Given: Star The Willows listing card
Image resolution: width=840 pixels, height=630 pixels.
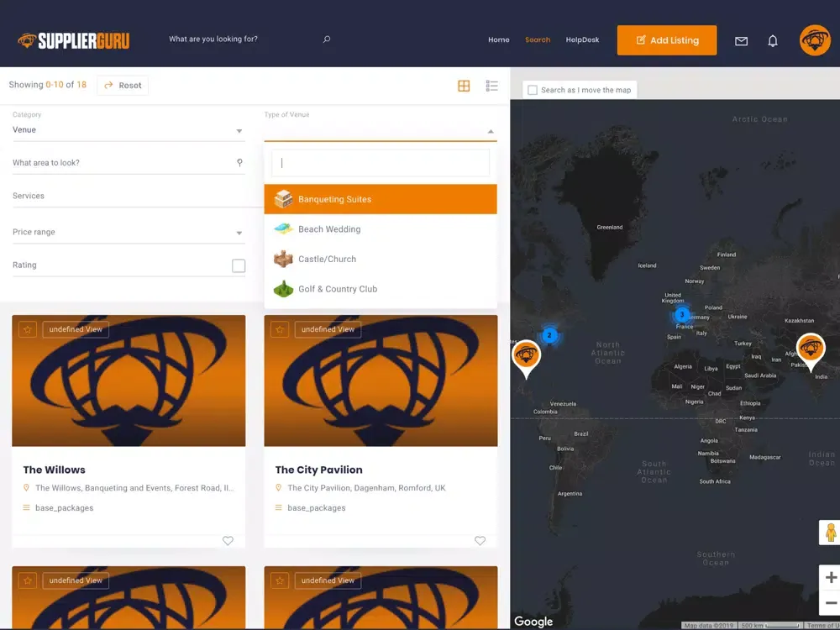Looking at the screenshot, I should pyautogui.click(x=28, y=329).
